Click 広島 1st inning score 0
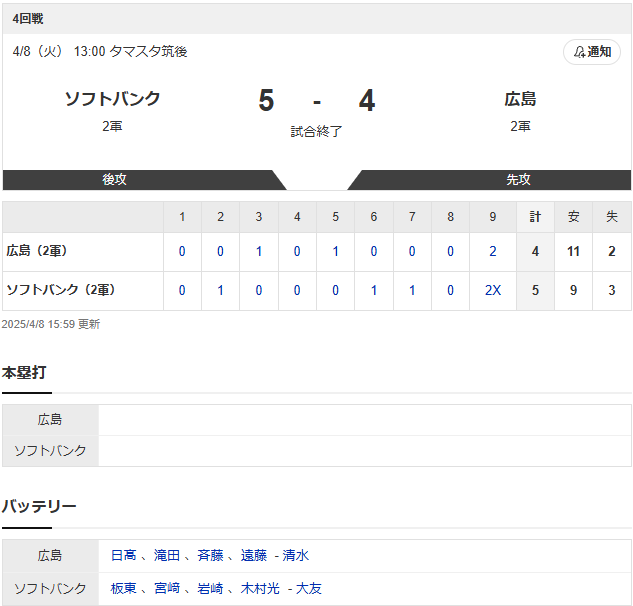The width and height of the screenshot is (633, 606). pyautogui.click(x=182, y=252)
